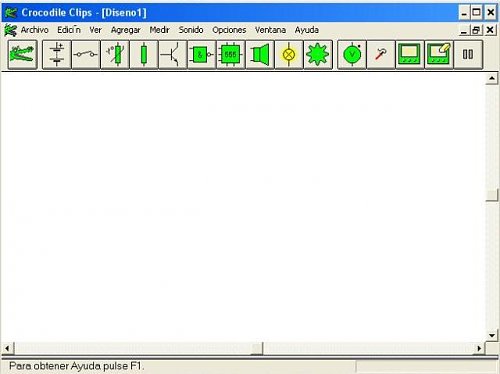This screenshot has width=500, height=374.
Task: Open the Agregar menu
Action: (x=126, y=30)
